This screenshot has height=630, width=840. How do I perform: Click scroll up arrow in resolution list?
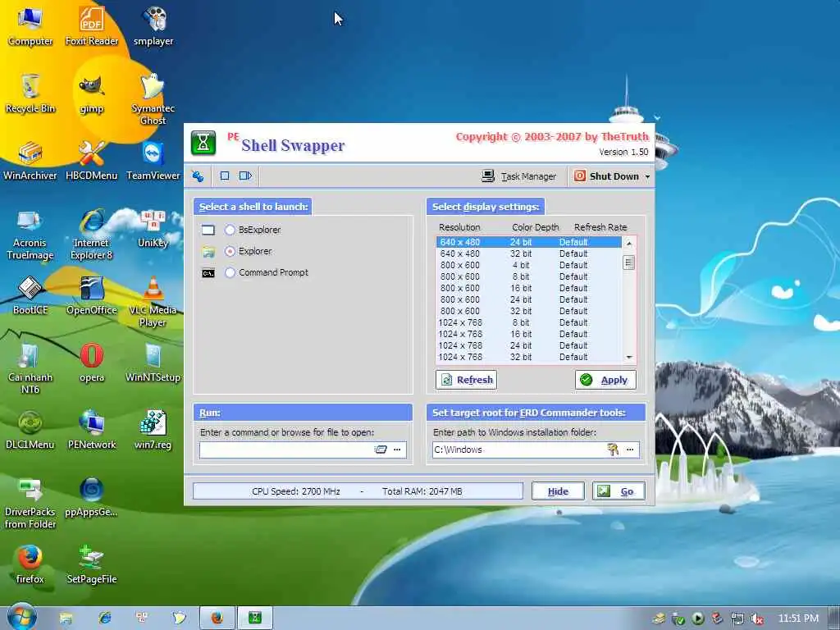(x=629, y=243)
